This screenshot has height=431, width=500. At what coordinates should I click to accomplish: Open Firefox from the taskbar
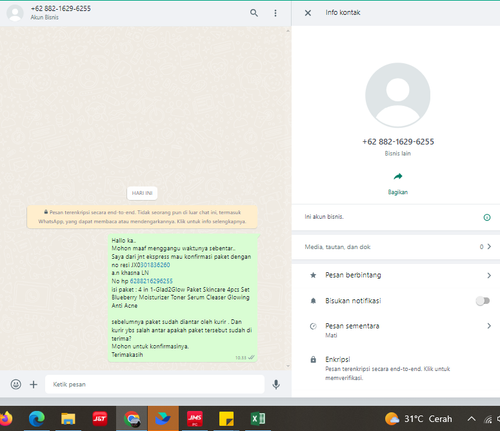[x=6, y=419]
